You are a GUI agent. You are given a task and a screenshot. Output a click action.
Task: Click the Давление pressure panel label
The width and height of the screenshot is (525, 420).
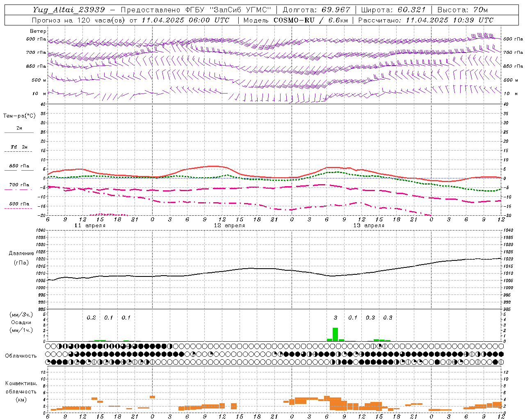(21, 253)
